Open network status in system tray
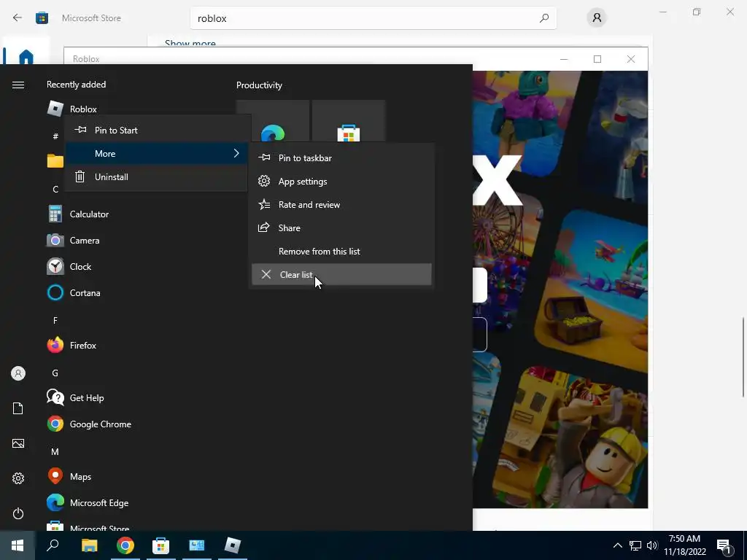This screenshot has width=747, height=560. 635,545
